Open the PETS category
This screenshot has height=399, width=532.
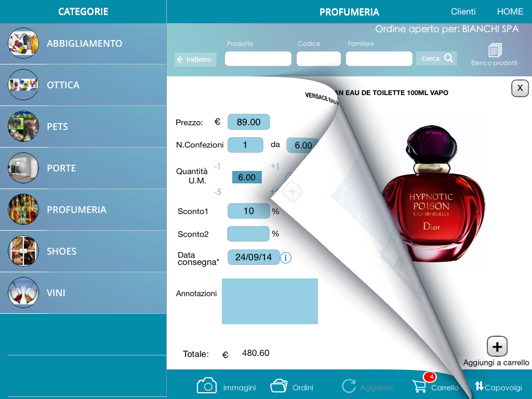click(x=83, y=126)
